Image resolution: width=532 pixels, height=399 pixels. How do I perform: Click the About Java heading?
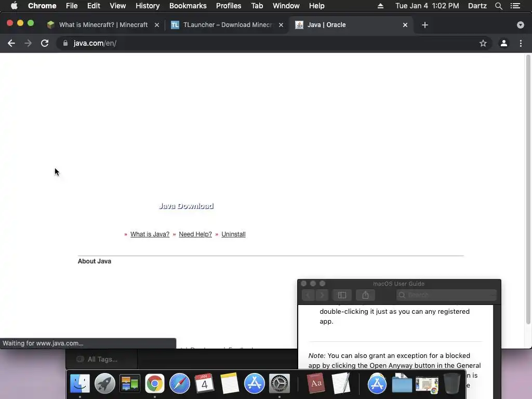[95, 261]
